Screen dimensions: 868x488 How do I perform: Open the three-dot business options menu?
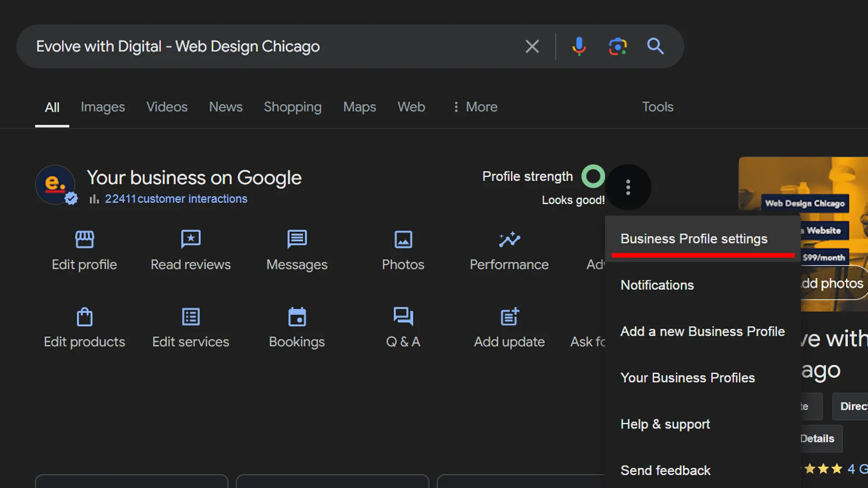point(628,187)
